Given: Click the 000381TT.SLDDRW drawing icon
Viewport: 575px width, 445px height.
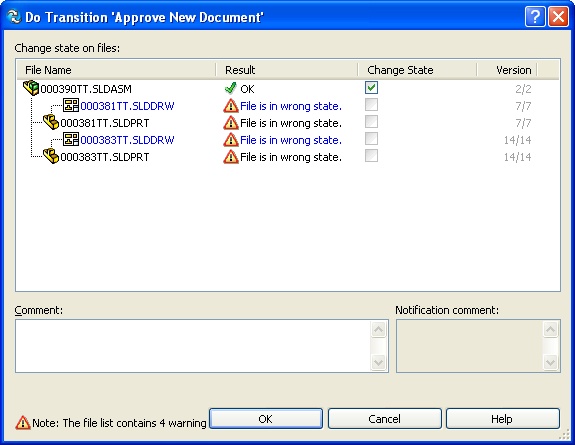Looking at the screenshot, I should click(x=71, y=105).
